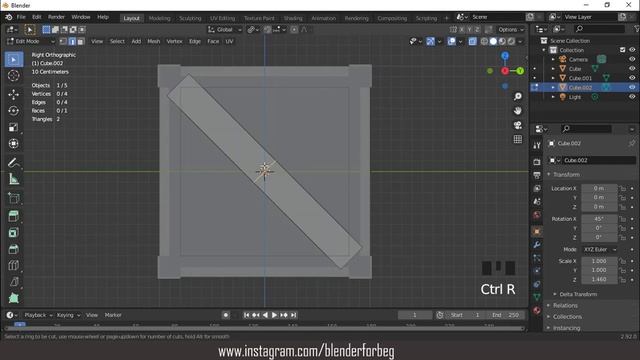This screenshot has height=360, width=640.
Task: Hide Cube.002 in the outliner
Action: click(632, 87)
